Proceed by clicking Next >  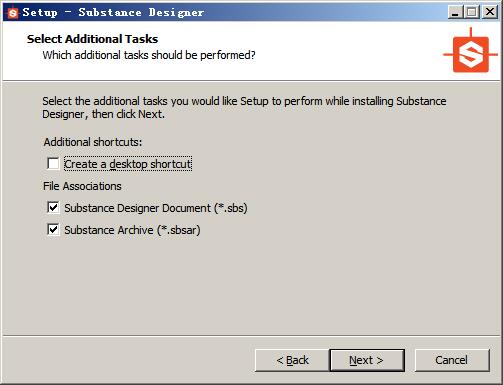367,360
